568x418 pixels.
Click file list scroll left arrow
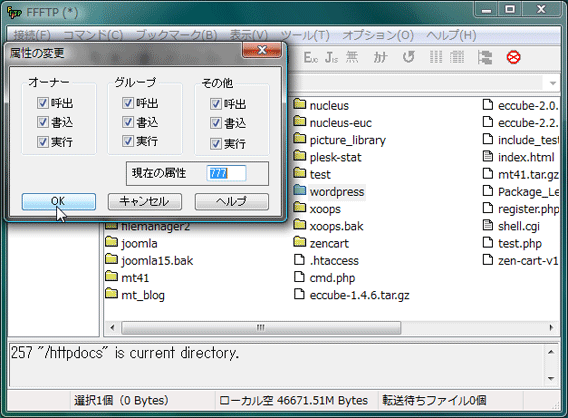(112, 328)
